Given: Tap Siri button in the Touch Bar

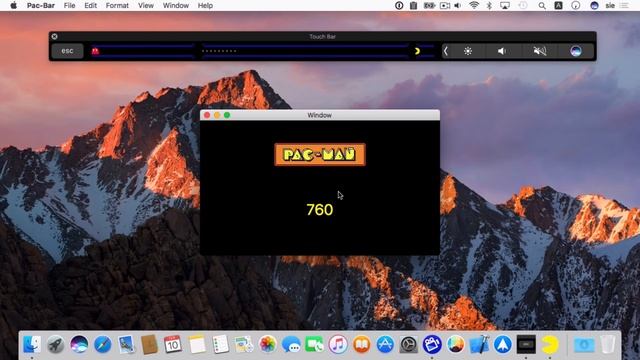Looking at the screenshot, I should pos(576,51).
